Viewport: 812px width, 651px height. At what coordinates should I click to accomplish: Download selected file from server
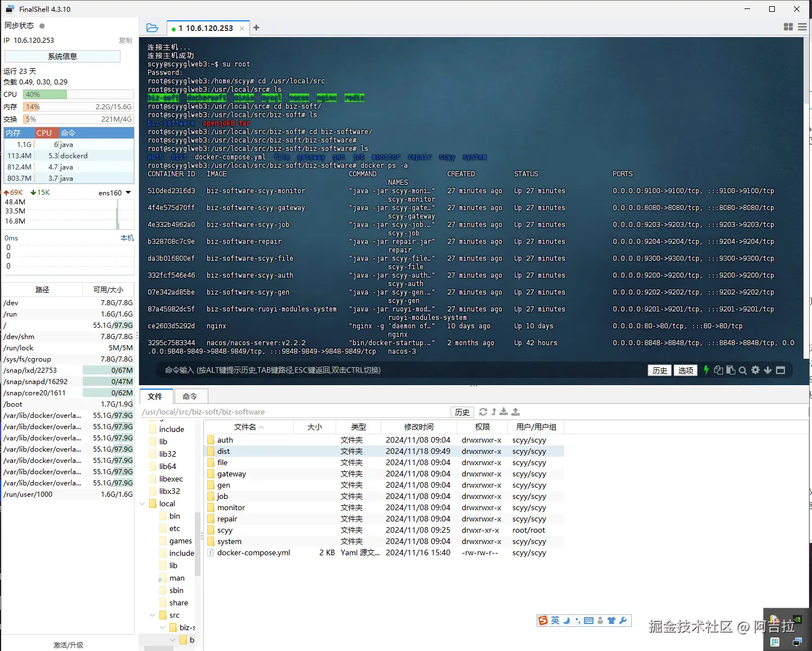click(x=504, y=412)
